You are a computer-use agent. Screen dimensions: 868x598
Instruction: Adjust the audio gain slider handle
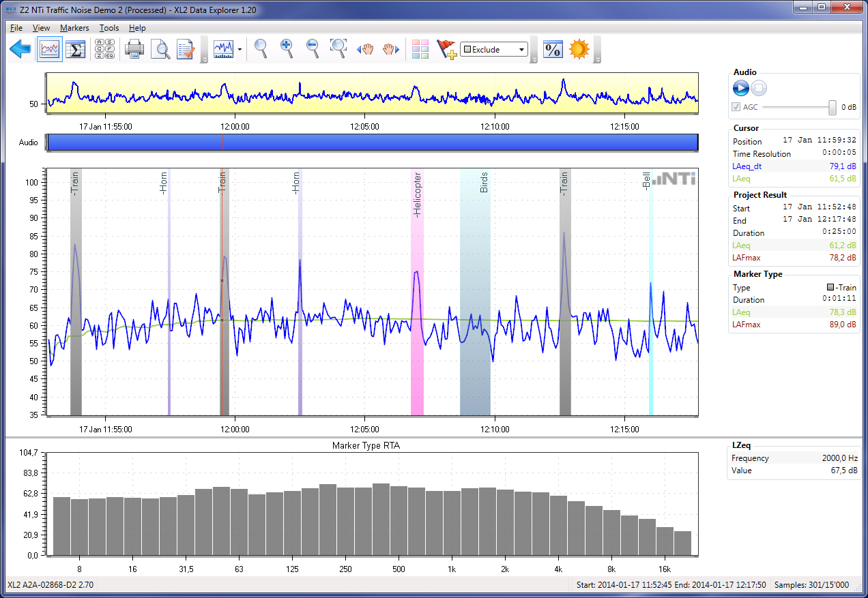832,107
